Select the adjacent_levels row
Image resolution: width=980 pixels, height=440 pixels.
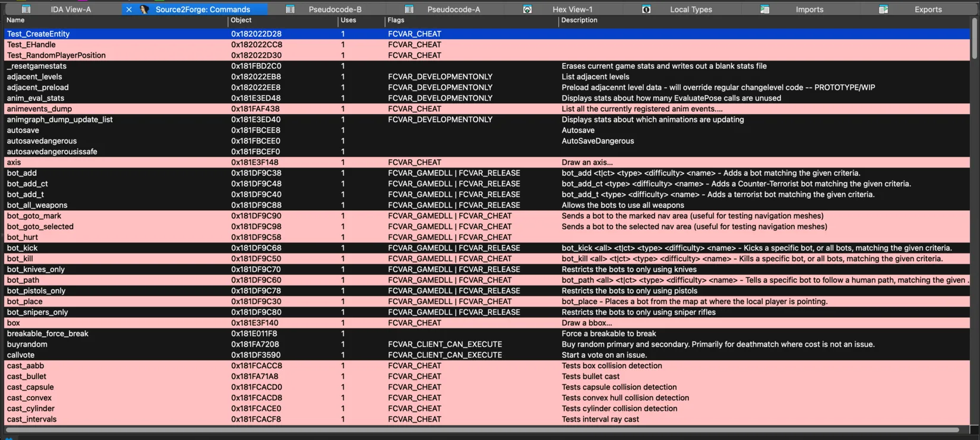pyautogui.click(x=487, y=77)
